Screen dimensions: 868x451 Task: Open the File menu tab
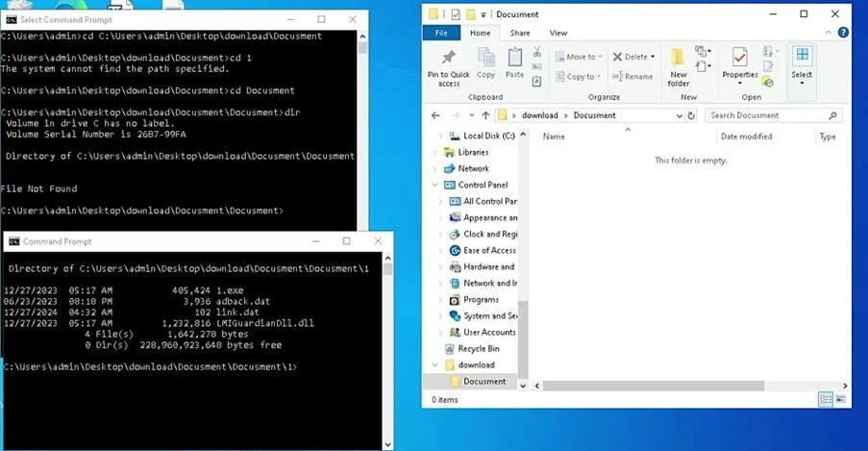pyautogui.click(x=441, y=33)
